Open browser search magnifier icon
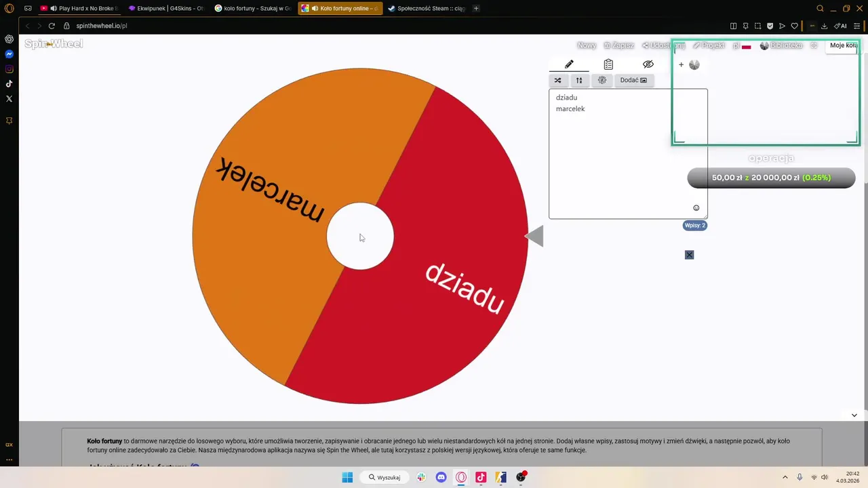The height and width of the screenshot is (488, 868). [820, 8]
